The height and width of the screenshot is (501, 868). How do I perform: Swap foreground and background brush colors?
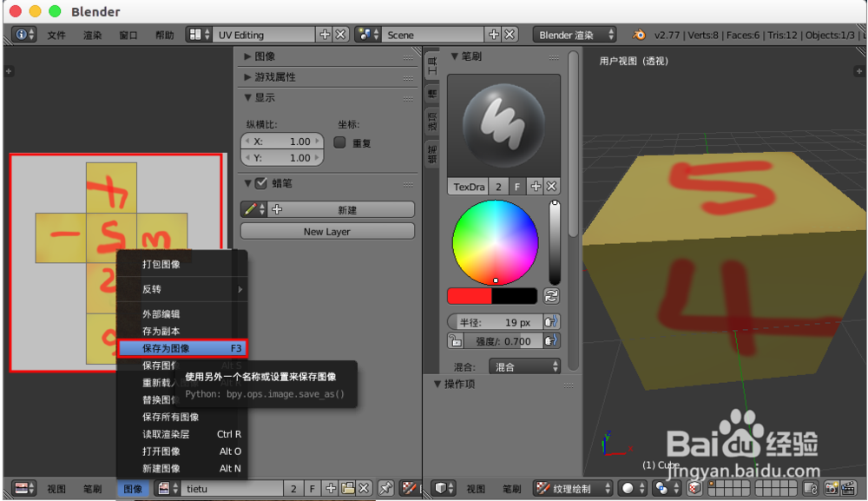click(x=551, y=296)
